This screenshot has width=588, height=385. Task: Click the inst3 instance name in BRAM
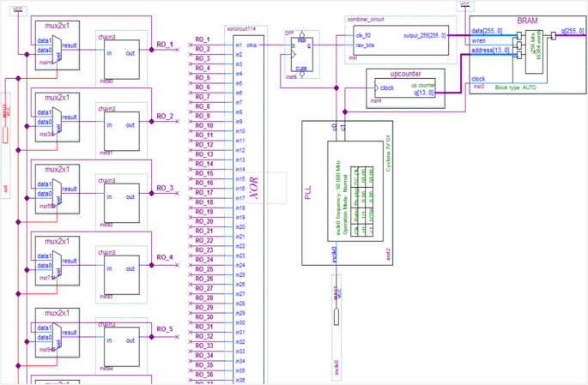pyautogui.click(x=479, y=86)
